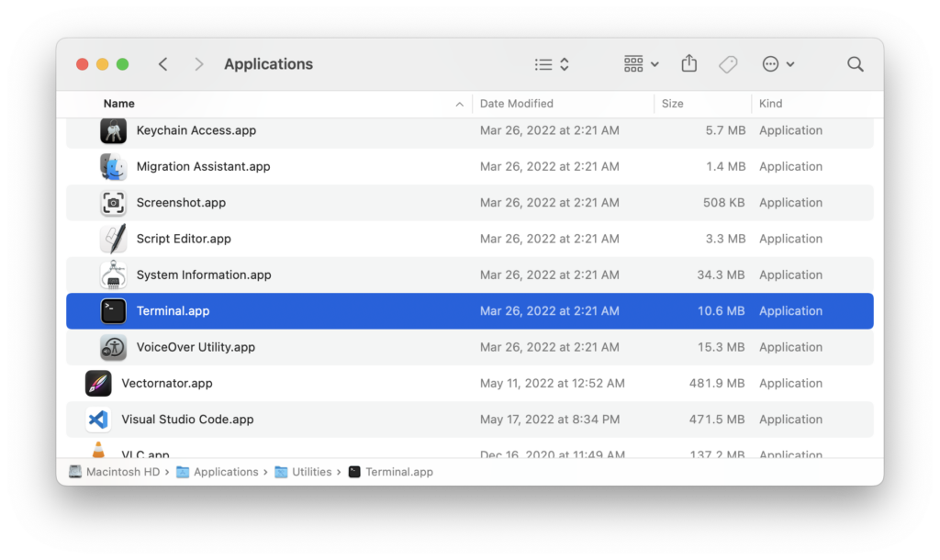This screenshot has width=940, height=560.
Task: Select the VoiceOver Utility icon
Action: point(112,347)
